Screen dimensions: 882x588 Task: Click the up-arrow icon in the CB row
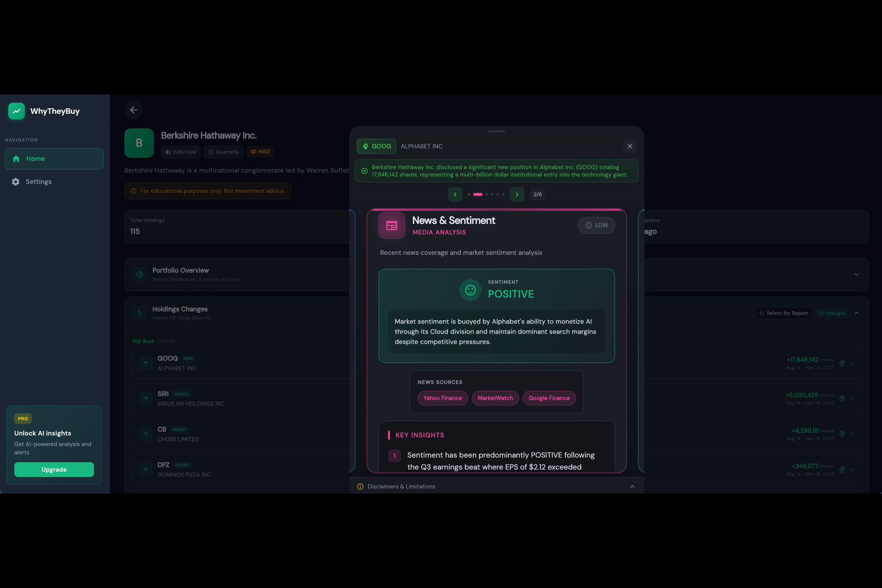pyautogui.click(x=146, y=434)
